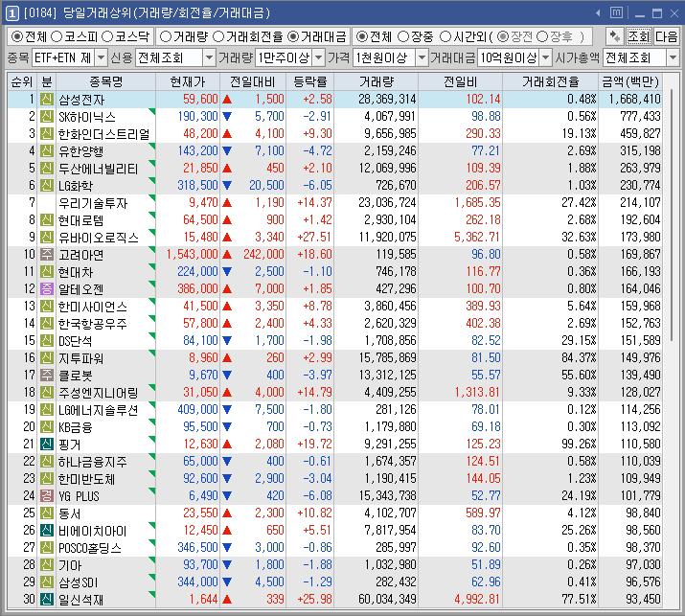
Task: Click 주성엔지니어링 change rate +14.79
Action: tap(314, 393)
